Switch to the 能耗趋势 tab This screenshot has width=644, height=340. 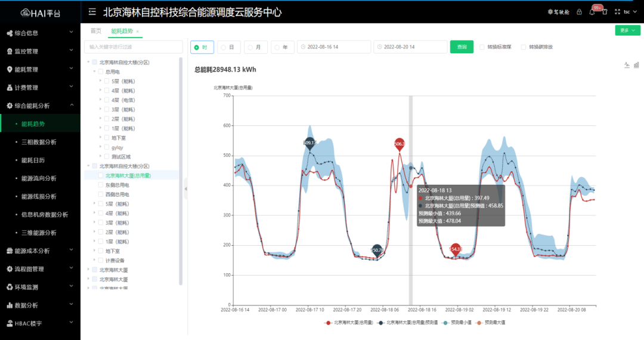click(x=122, y=31)
